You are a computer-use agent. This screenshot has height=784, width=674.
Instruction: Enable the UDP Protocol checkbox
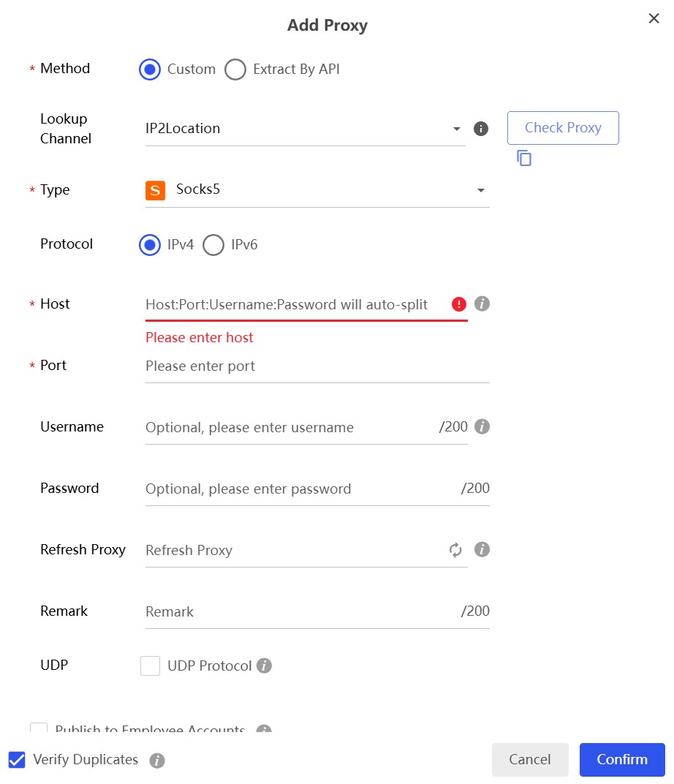tap(151, 666)
